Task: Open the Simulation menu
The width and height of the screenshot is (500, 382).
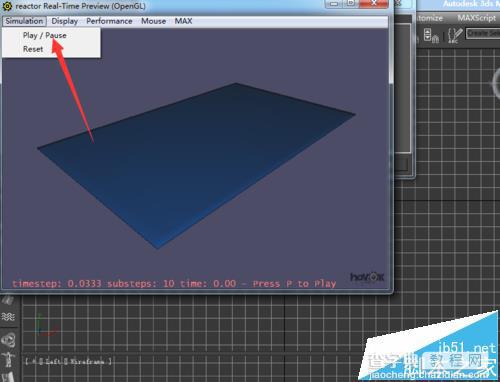Action: click(x=24, y=21)
